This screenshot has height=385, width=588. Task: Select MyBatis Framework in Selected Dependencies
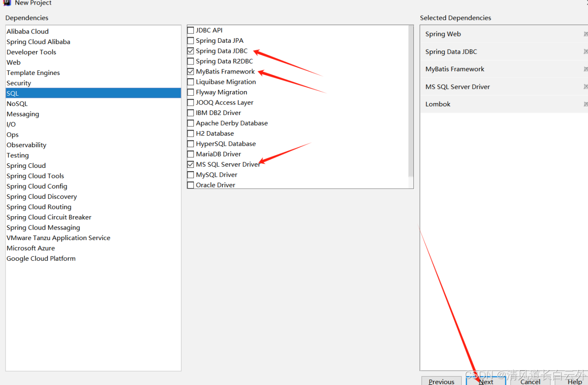(x=504, y=69)
